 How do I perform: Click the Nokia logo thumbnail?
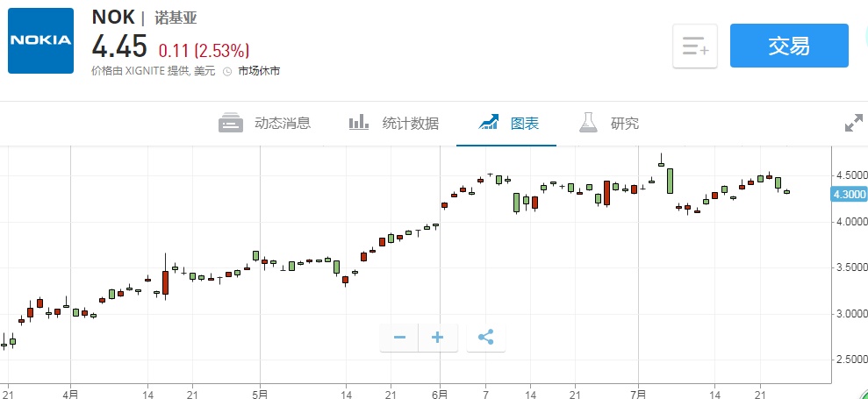coord(40,40)
